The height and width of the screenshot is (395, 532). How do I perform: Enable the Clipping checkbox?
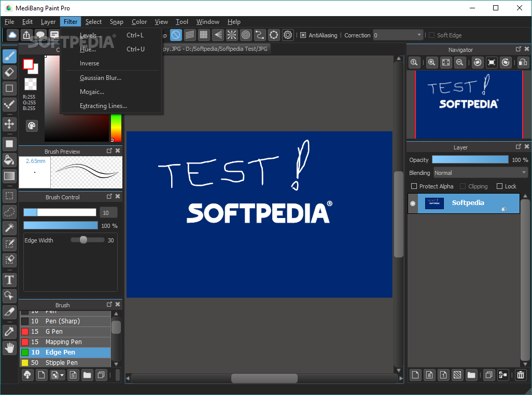pyautogui.click(x=463, y=186)
